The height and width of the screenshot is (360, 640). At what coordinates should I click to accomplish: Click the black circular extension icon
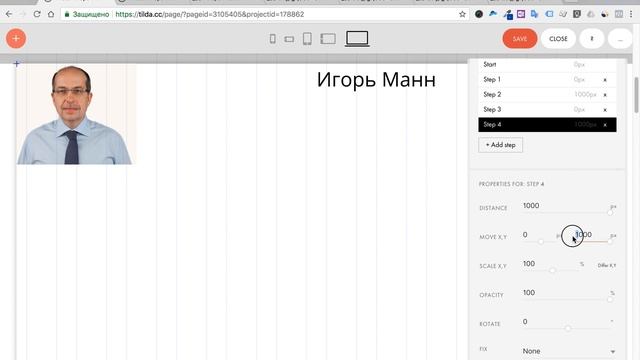[479, 14]
